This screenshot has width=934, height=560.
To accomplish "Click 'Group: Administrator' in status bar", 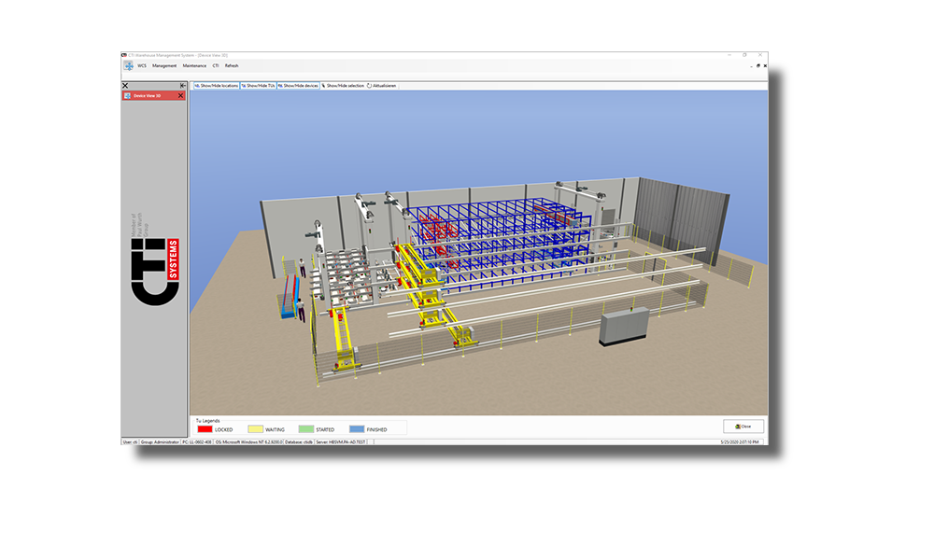I will coord(160,442).
